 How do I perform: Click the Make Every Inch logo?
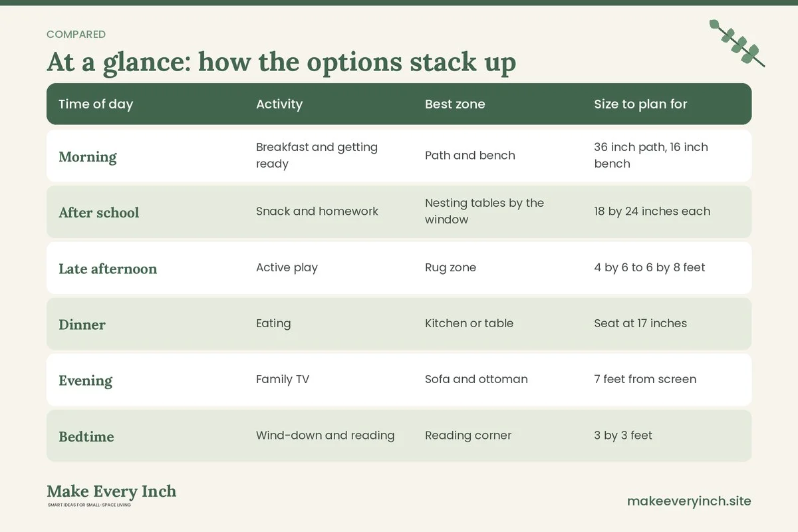pyautogui.click(x=112, y=495)
